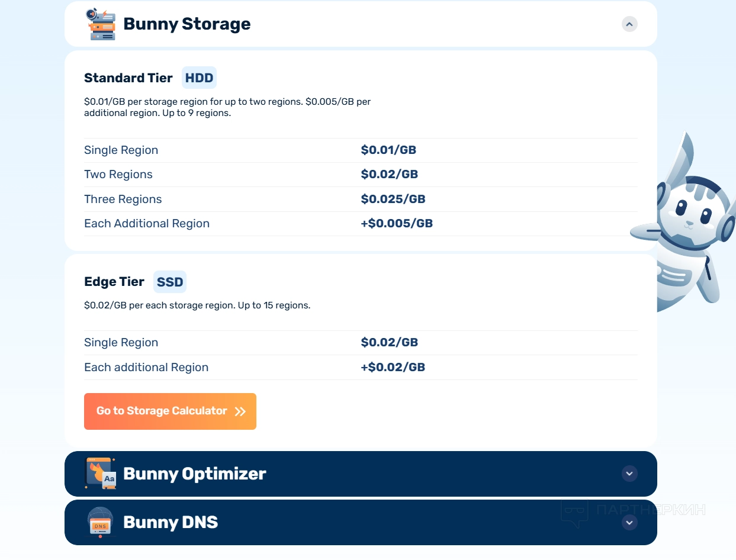Click the HDD badge next to Standard Tier
The width and height of the screenshot is (736, 560).
(199, 78)
